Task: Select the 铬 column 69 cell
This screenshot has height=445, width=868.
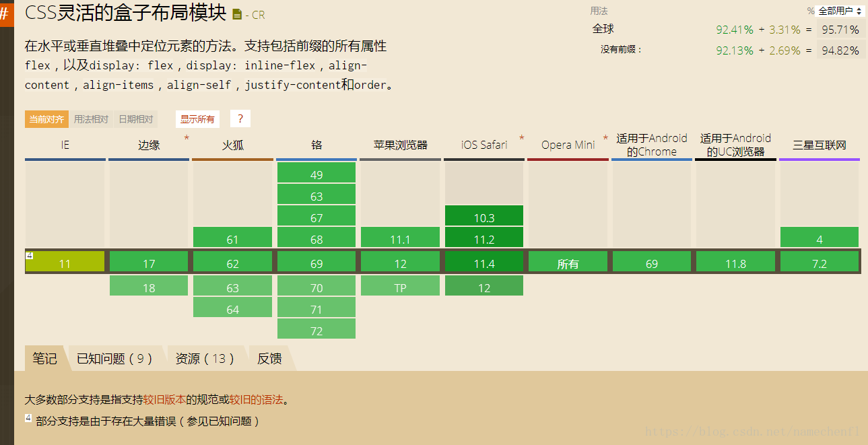Action: click(x=316, y=261)
